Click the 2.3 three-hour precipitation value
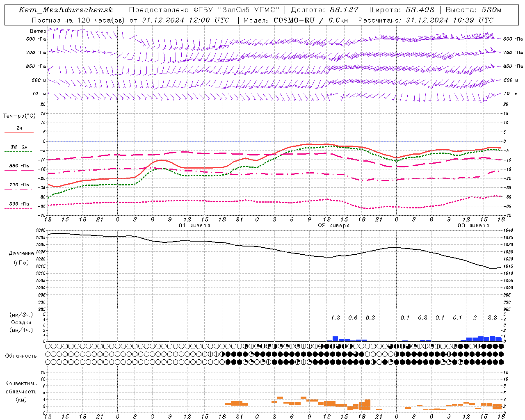Screen dimensions: 525x420 pos(492,317)
